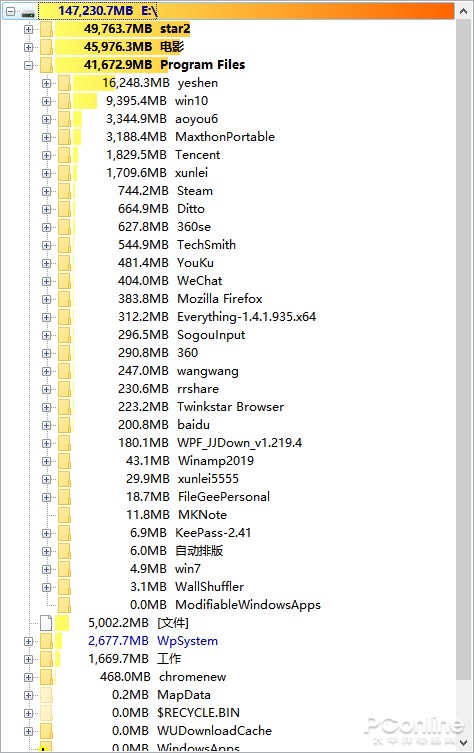Click the scrollbar up arrow
474x753 pixels.
click(464, 11)
